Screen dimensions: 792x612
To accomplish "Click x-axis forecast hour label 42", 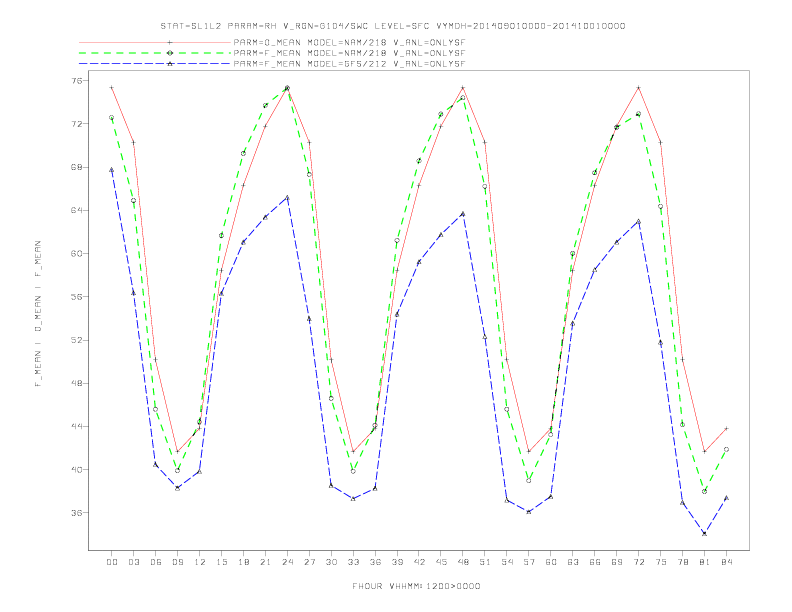I will pos(419,562).
